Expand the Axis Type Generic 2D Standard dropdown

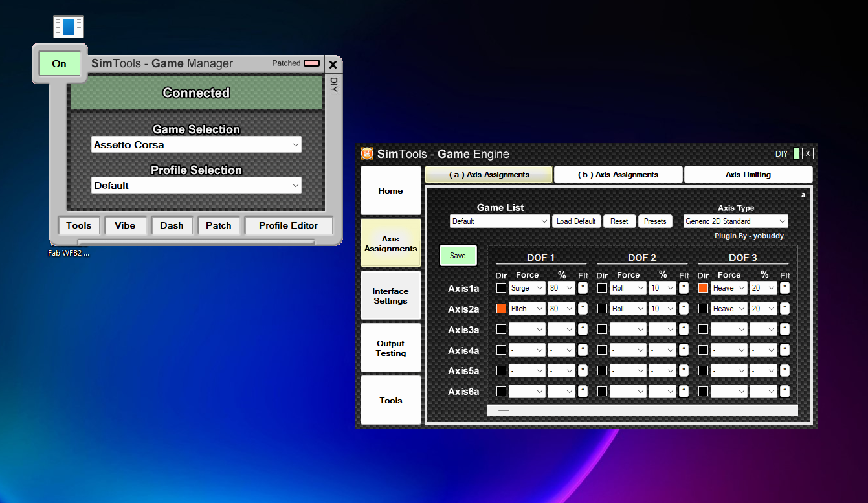point(735,221)
